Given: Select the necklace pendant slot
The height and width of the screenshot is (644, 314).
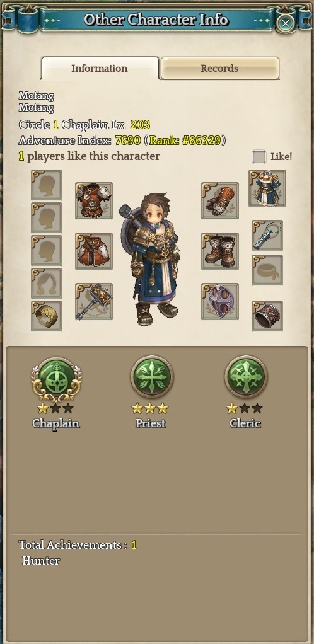Looking at the screenshot, I should [x=267, y=235].
